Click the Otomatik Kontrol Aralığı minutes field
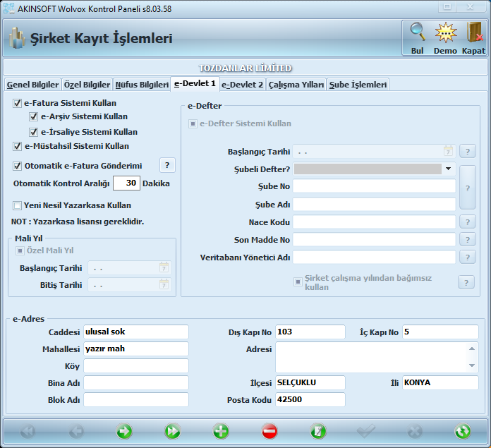 click(126, 183)
